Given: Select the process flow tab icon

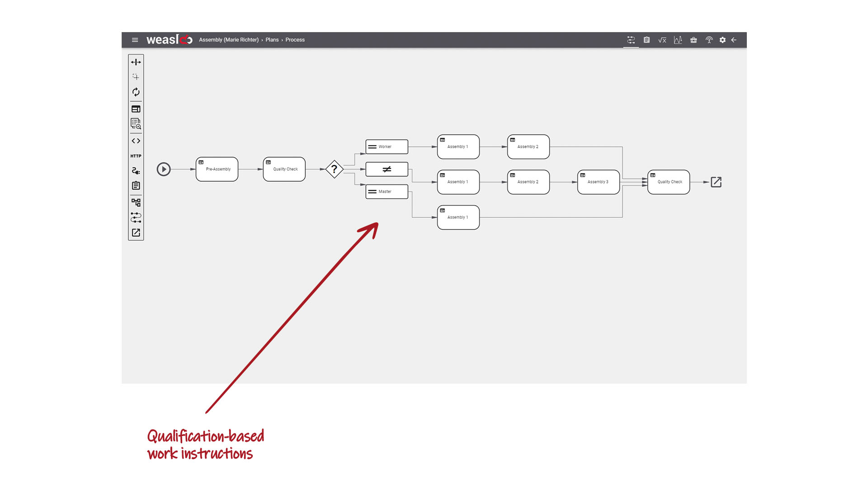Looking at the screenshot, I should click(x=631, y=40).
